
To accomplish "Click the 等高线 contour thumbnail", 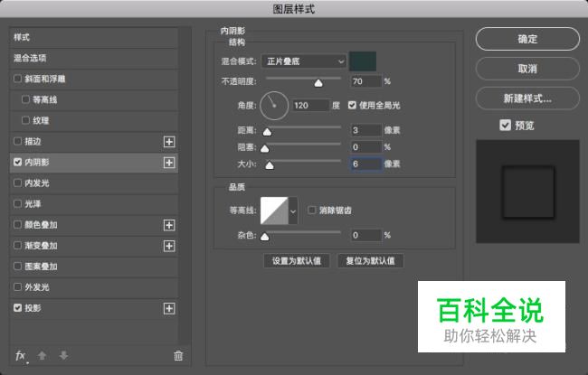I will 274,211.
